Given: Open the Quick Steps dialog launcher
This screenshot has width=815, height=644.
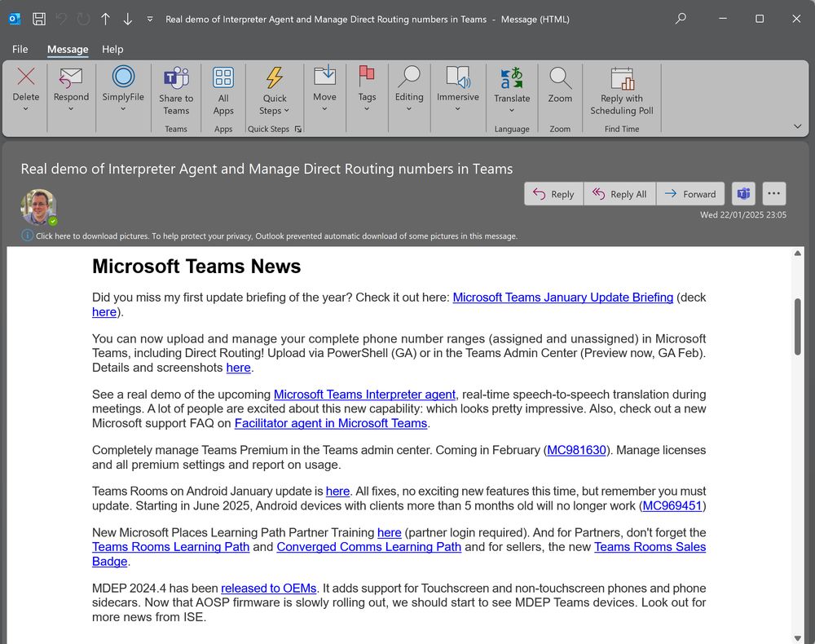Looking at the screenshot, I should coord(297,129).
